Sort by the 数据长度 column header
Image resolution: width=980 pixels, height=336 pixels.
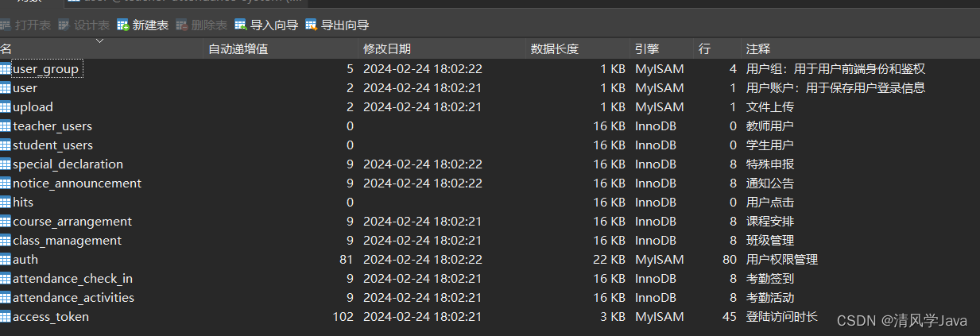[578, 49]
